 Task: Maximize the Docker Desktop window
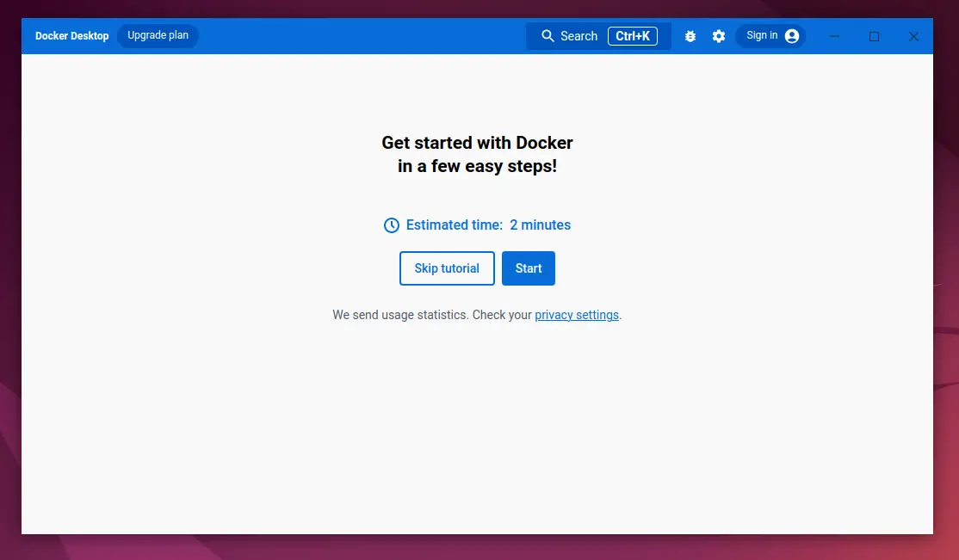click(874, 36)
